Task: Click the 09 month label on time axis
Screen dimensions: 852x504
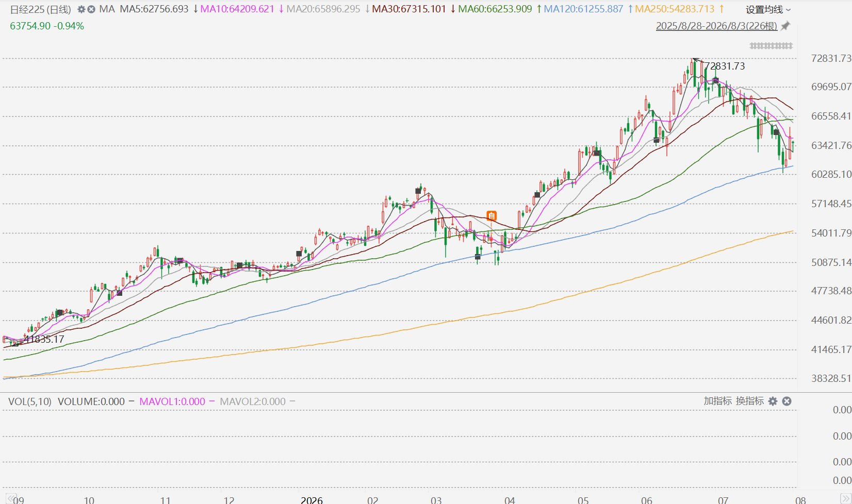Action: [18, 500]
